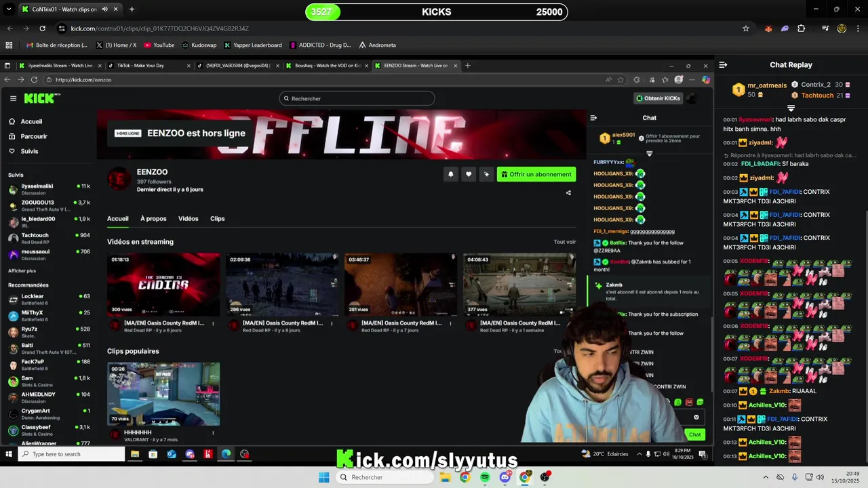Screen dimensions: 868x488
Task: Expand the Chat Replay leaderboard arrow
Action: [791, 108]
